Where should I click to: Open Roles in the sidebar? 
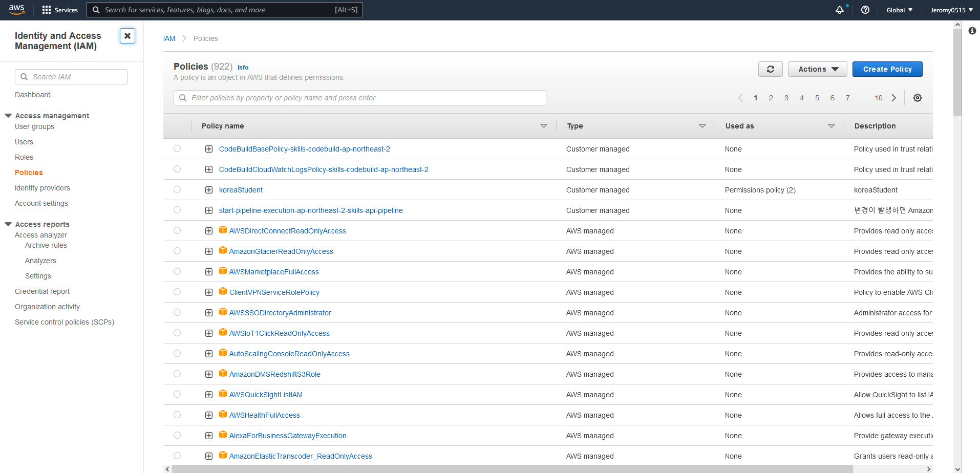[x=24, y=157]
